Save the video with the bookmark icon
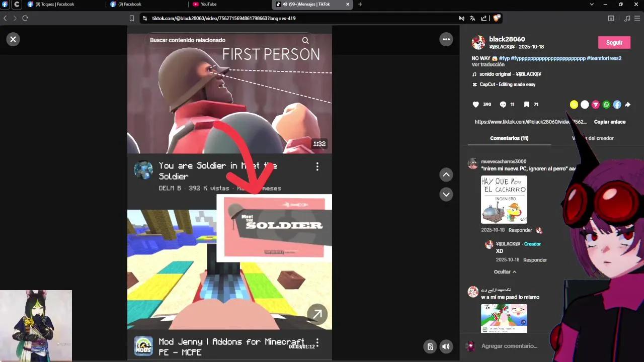The height and width of the screenshot is (362, 644). pyautogui.click(x=526, y=105)
